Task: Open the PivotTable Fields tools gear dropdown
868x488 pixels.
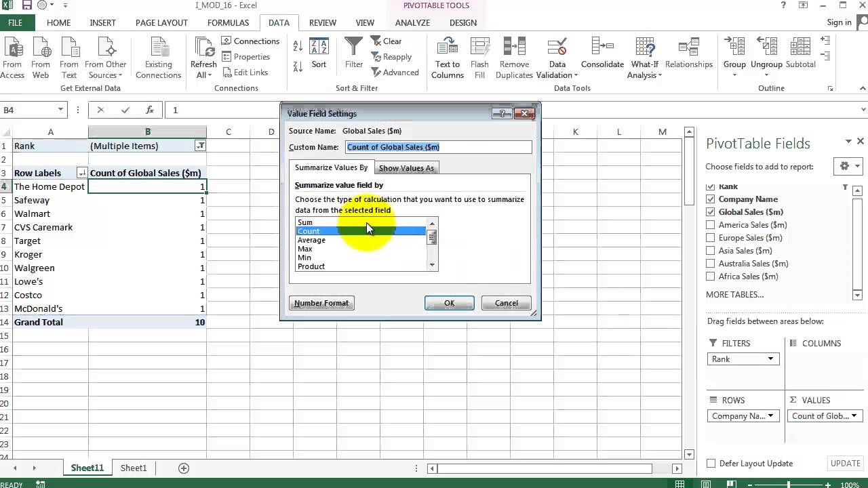Action: pyautogui.click(x=850, y=166)
